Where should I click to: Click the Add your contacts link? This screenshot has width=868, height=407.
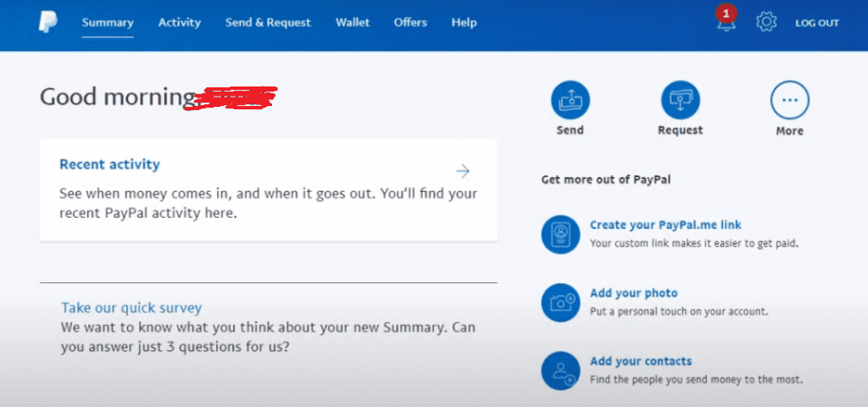click(641, 361)
